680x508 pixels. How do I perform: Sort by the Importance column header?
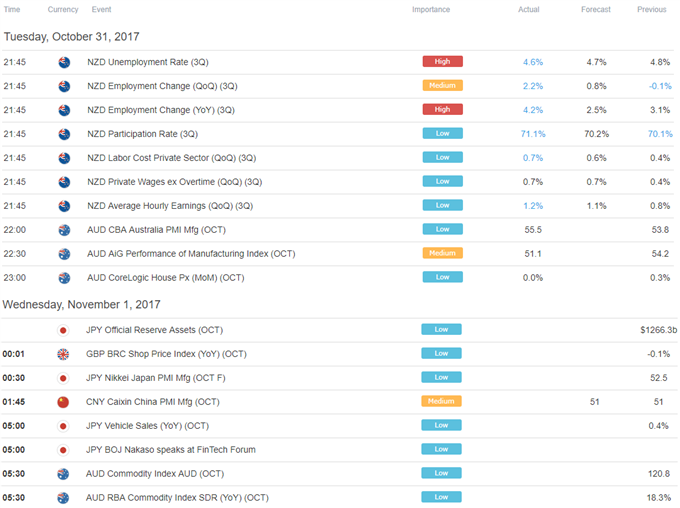431,10
